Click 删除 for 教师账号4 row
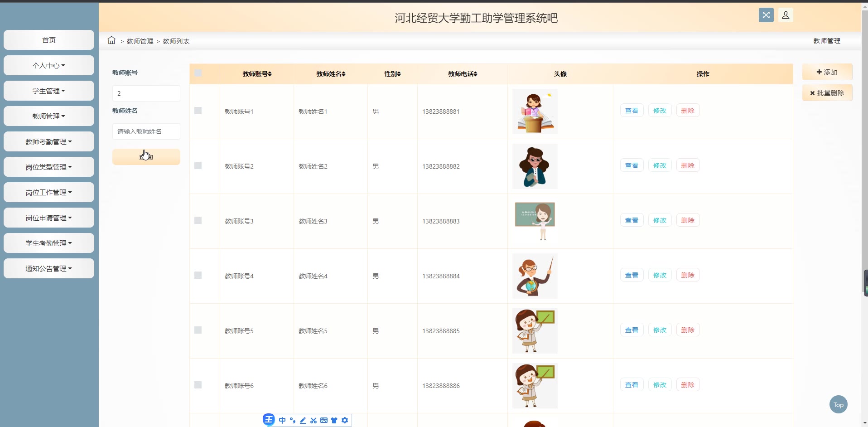This screenshot has height=427, width=868. 688,275
